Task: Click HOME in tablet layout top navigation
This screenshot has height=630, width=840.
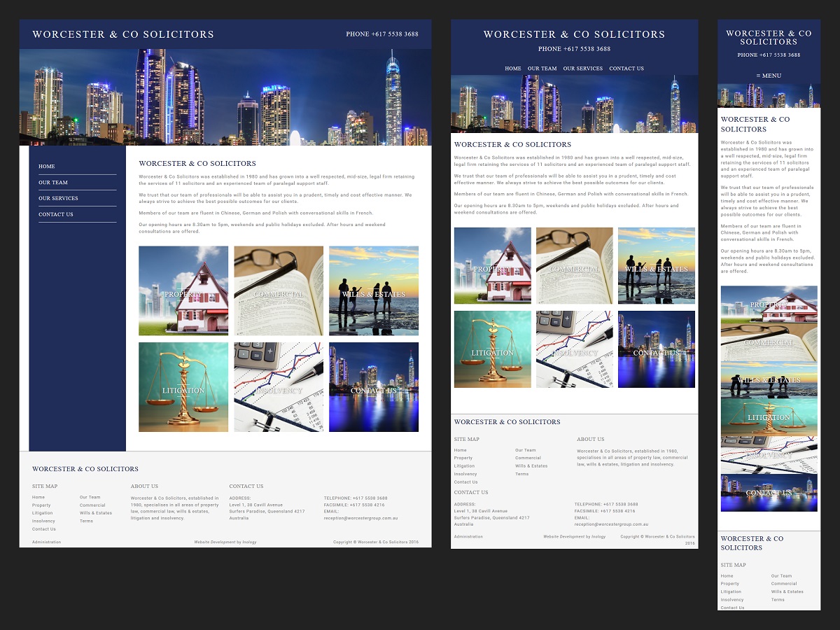Action: (x=513, y=69)
